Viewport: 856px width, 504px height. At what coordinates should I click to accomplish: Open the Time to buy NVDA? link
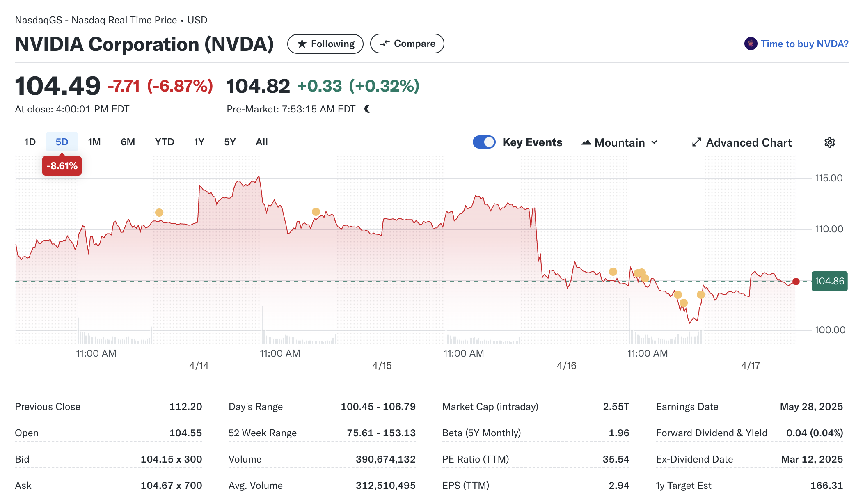tap(804, 44)
